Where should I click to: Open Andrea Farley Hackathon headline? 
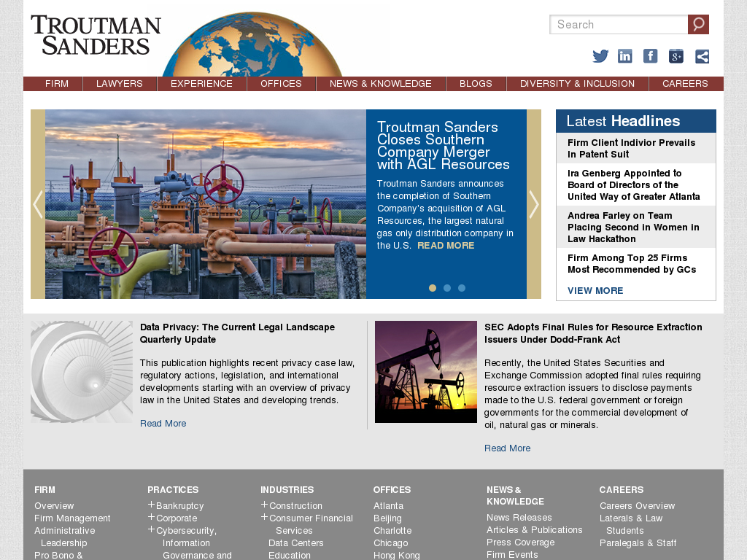point(633,227)
